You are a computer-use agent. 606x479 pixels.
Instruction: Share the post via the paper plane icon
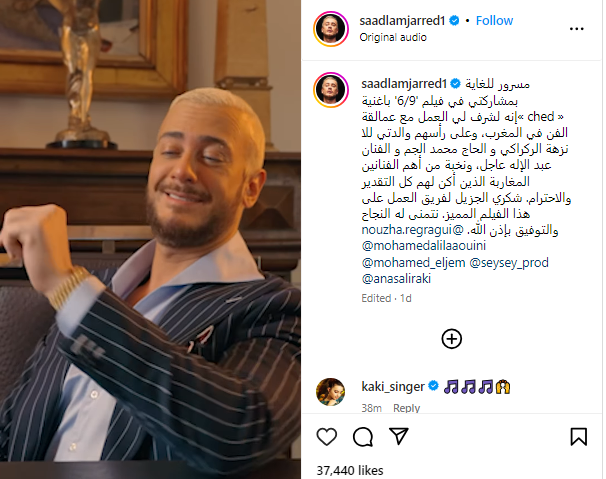pyautogui.click(x=398, y=436)
